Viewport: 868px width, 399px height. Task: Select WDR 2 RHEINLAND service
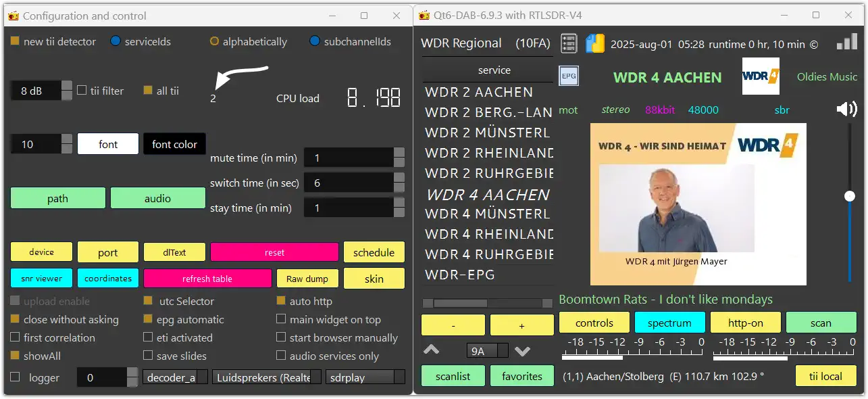point(489,153)
